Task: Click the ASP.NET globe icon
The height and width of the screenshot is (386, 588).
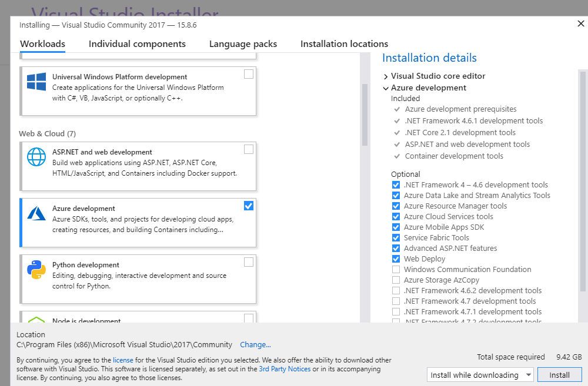Action: [x=36, y=157]
